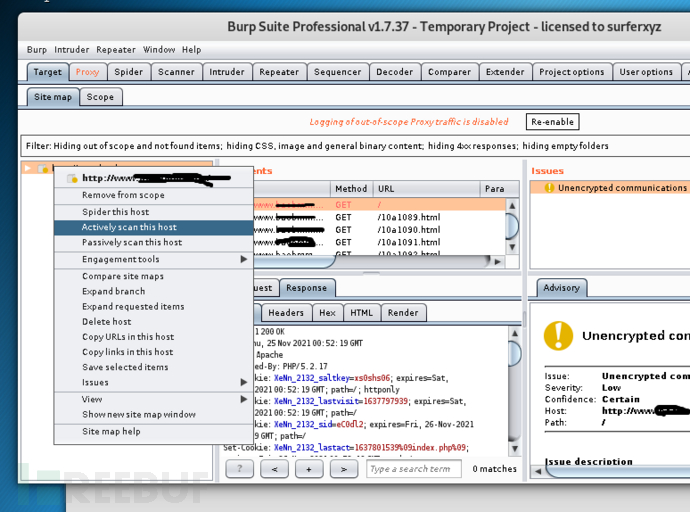This screenshot has width=690, height=512.
Task: Open the Scope sub-tab
Action: tap(100, 97)
